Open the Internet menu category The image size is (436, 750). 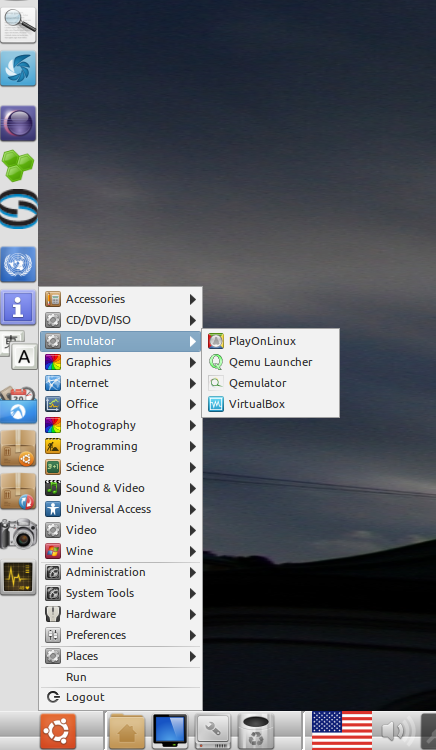tap(120, 383)
